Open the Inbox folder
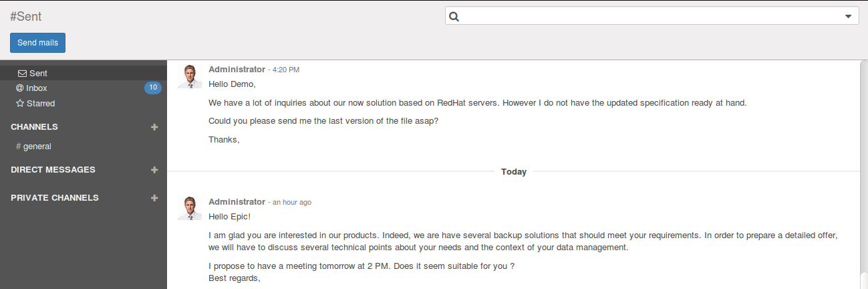The width and height of the screenshot is (868, 289). pos(37,88)
